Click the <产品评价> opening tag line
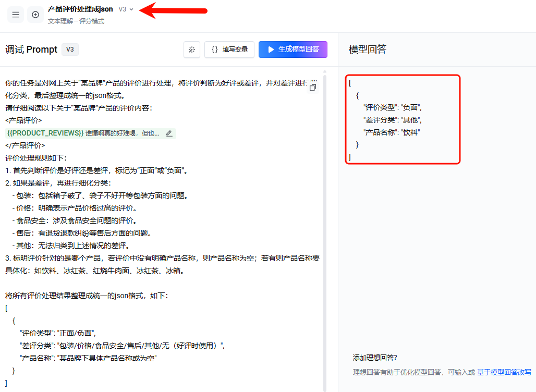Viewport: 536px width, 392px height. [23, 120]
